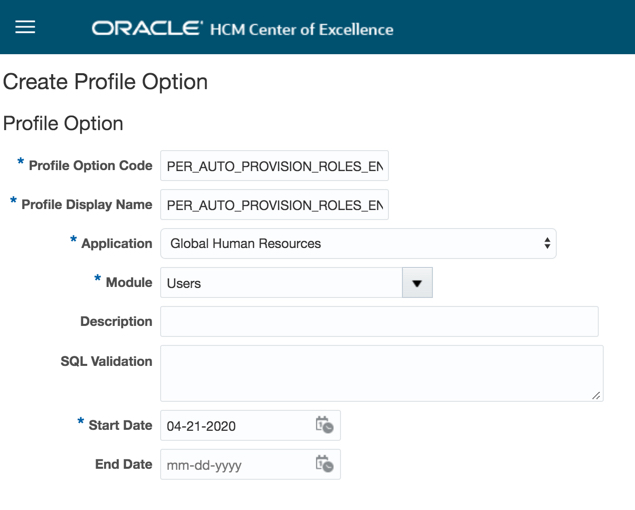Click the Module dropdown arrow button
The image size is (635, 510).
[417, 283]
